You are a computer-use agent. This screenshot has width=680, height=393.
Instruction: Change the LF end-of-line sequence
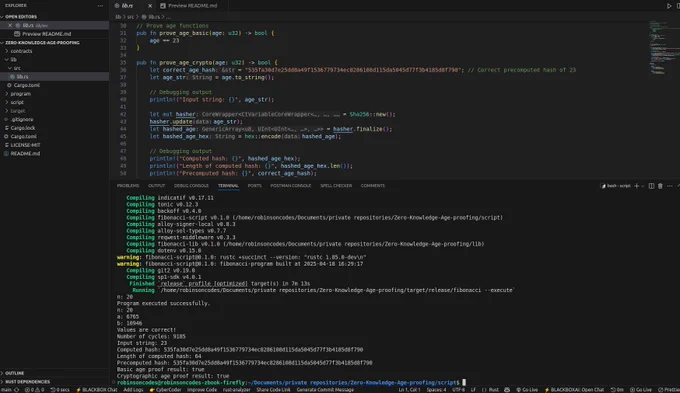tap(473, 390)
